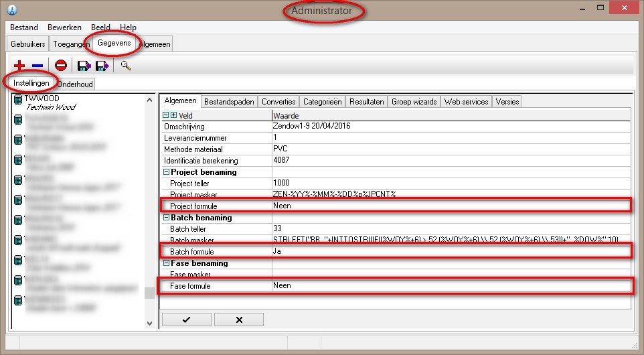
Task: Collapse the Fase benaming group
Action: pos(166,263)
